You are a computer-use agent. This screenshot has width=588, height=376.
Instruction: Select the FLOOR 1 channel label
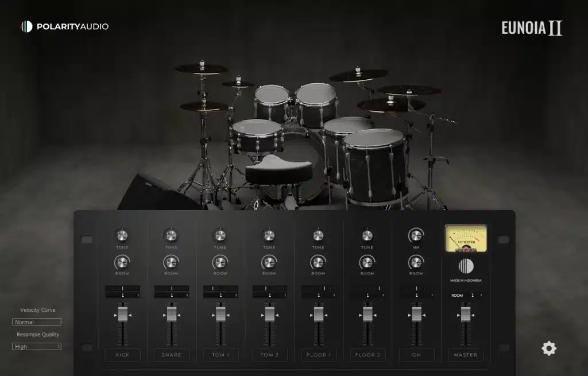pos(318,355)
